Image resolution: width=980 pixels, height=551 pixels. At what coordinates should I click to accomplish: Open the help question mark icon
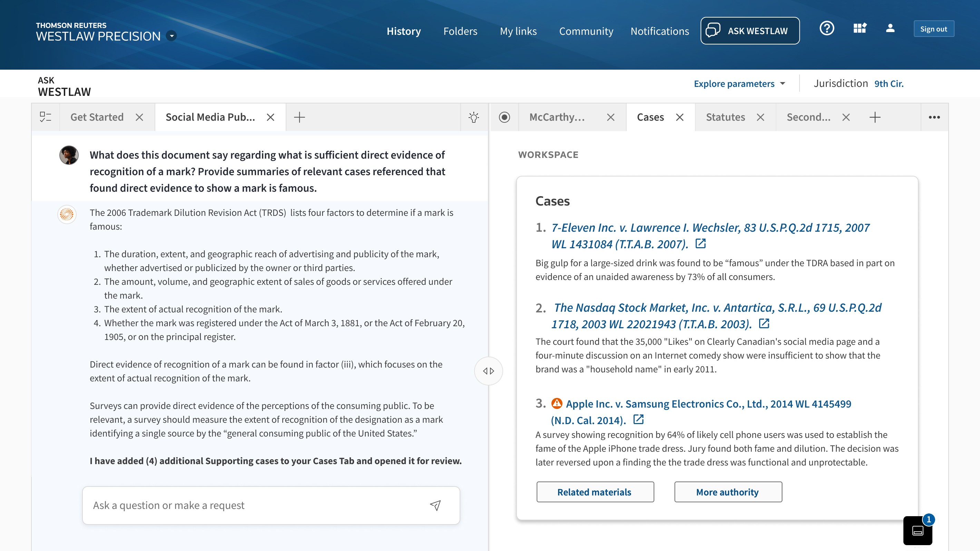point(827,28)
